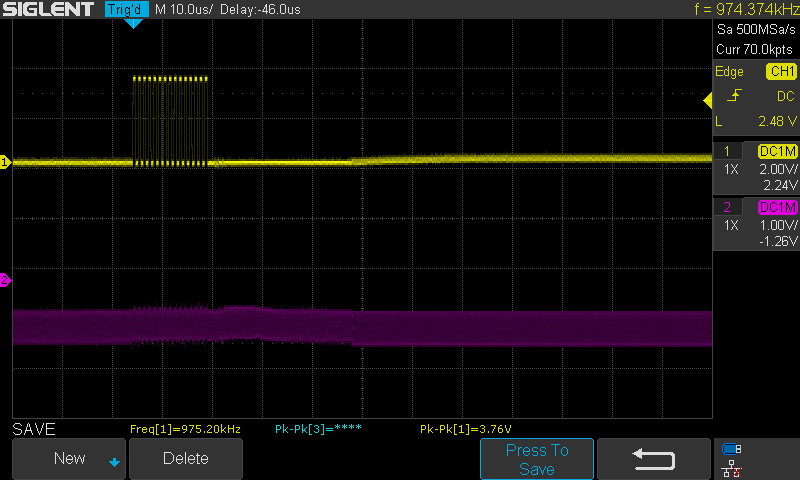Click the Freq[1]=975.20kHz measurement
The height and width of the screenshot is (480, 800).
pyautogui.click(x=185, y=429)
